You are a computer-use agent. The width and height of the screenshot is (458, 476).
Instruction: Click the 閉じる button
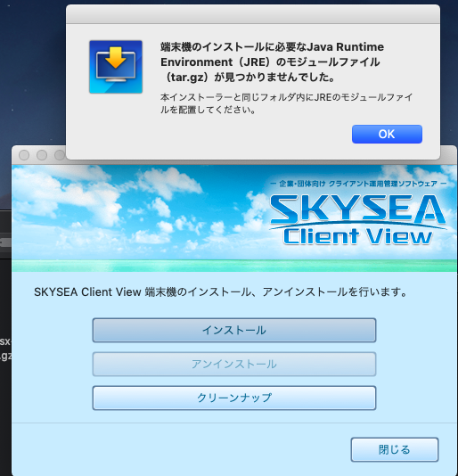coord(395,449)
